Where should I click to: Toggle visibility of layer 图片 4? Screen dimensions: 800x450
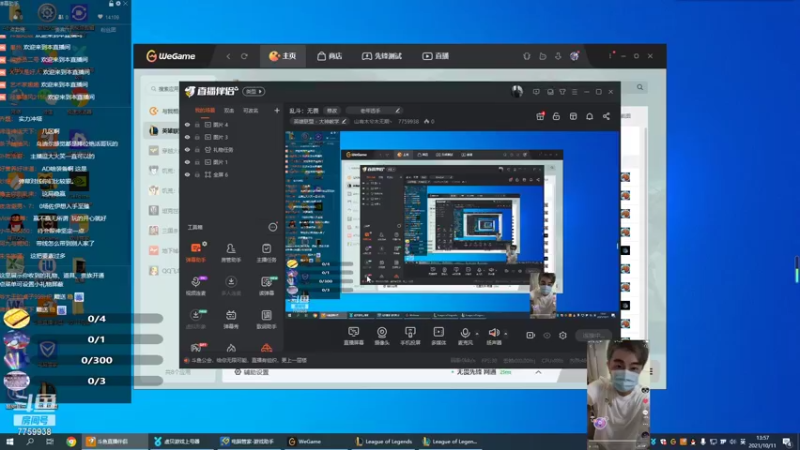187,124
